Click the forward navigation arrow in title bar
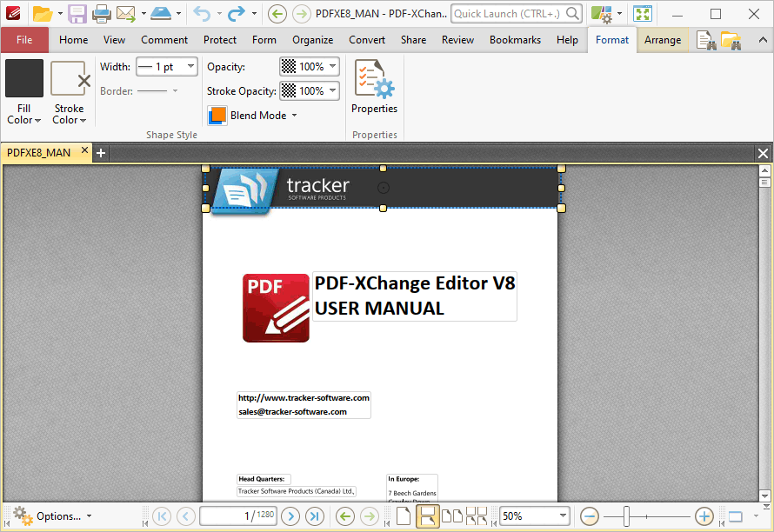This screenshot has width=774, height=532. (x=301, y=14)
